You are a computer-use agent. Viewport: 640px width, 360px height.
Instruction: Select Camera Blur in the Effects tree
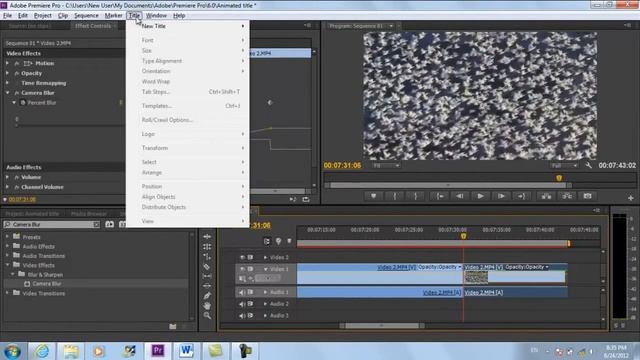click(47, 284)
